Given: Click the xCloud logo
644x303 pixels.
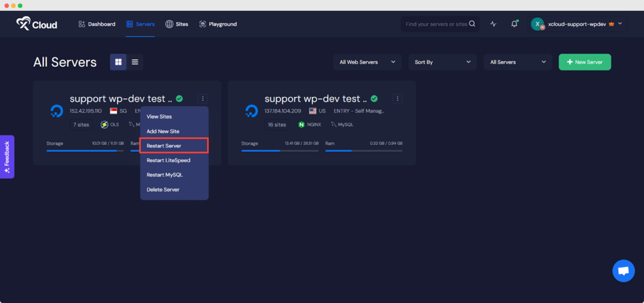Looking at the screenshot, I should [36, 24].
